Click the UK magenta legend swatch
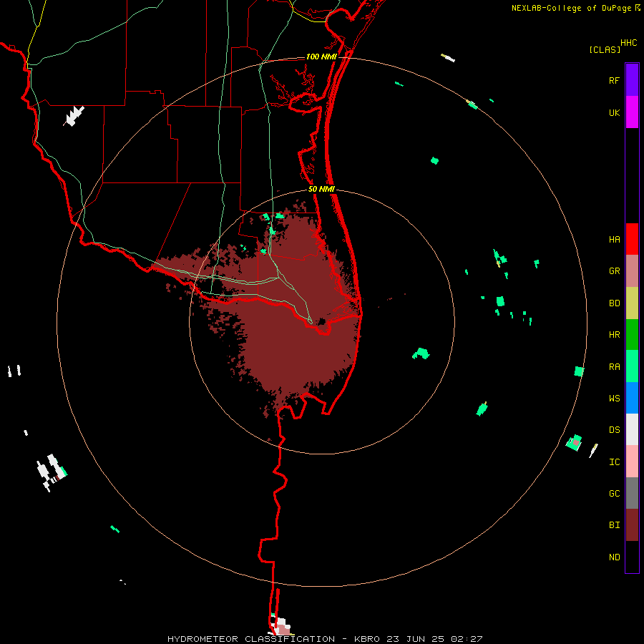Screen dimensions: 644x644 (632, 112)
